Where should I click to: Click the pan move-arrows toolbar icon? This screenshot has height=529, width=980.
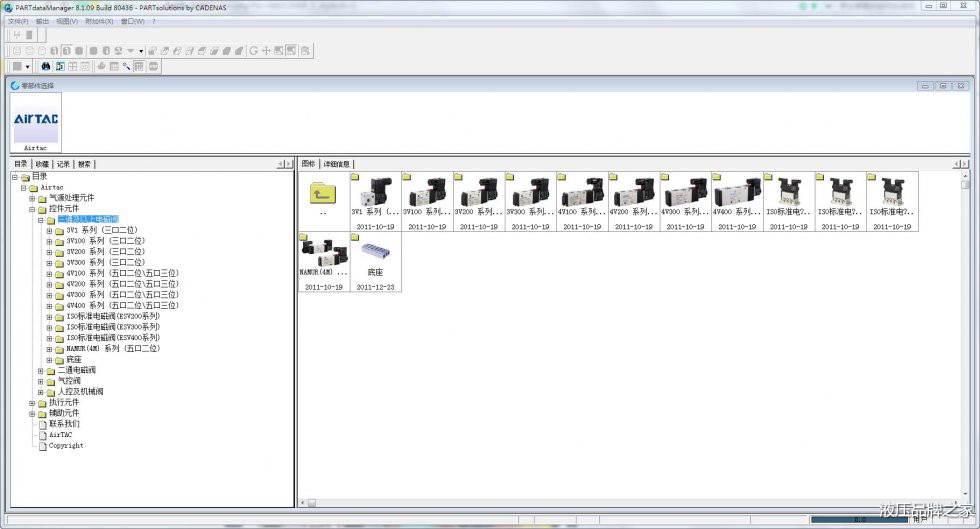click(x=266, y=50)
